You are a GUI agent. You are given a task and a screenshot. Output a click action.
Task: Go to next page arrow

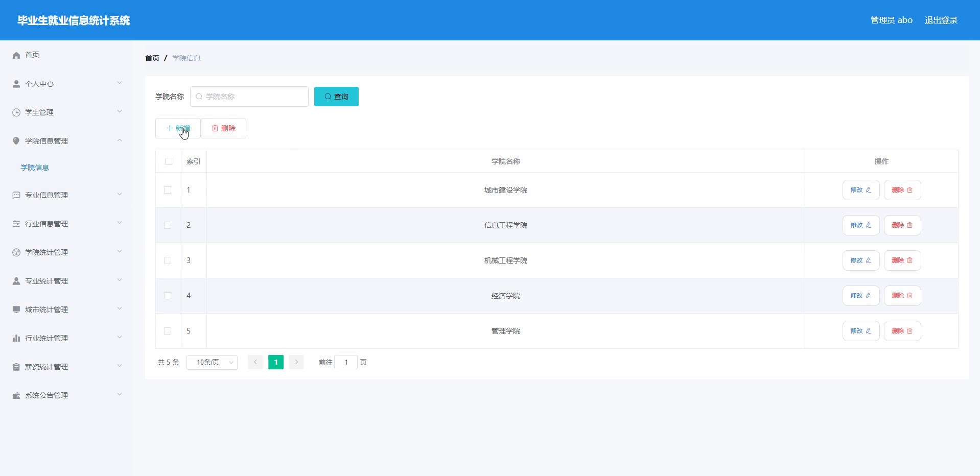[x=296, y=362]
